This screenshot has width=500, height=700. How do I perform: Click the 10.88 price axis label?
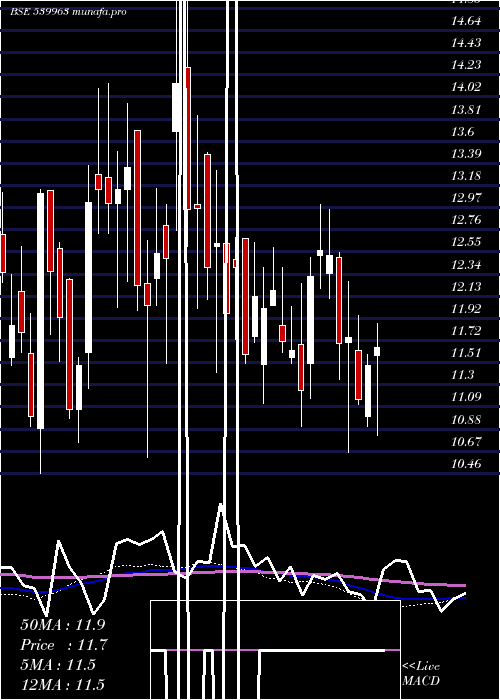[467, 420]
